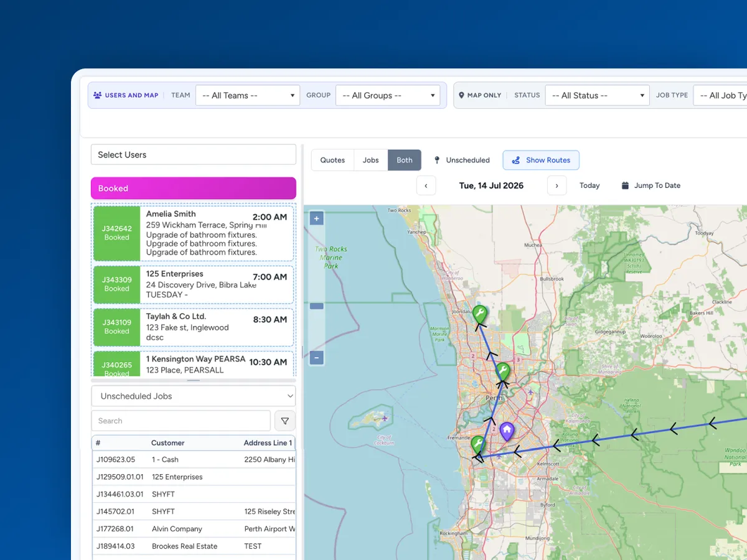Click the # column header
The height and width of the screenshot is (560, 747).
coord(98,443)
